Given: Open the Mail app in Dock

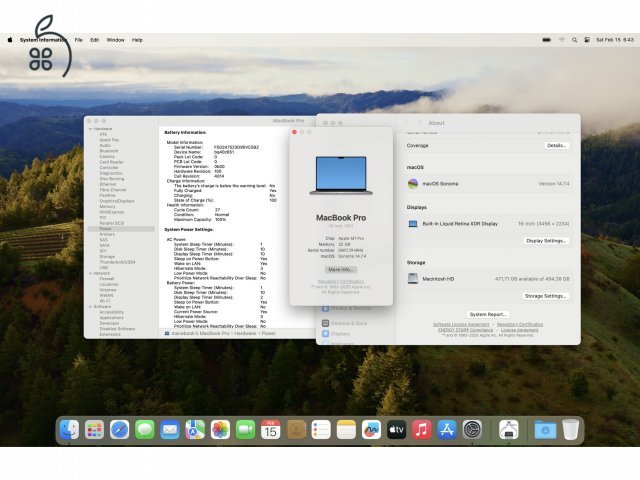Looking at the screenshot, I should pyautogui.click(x=170, y=430).
